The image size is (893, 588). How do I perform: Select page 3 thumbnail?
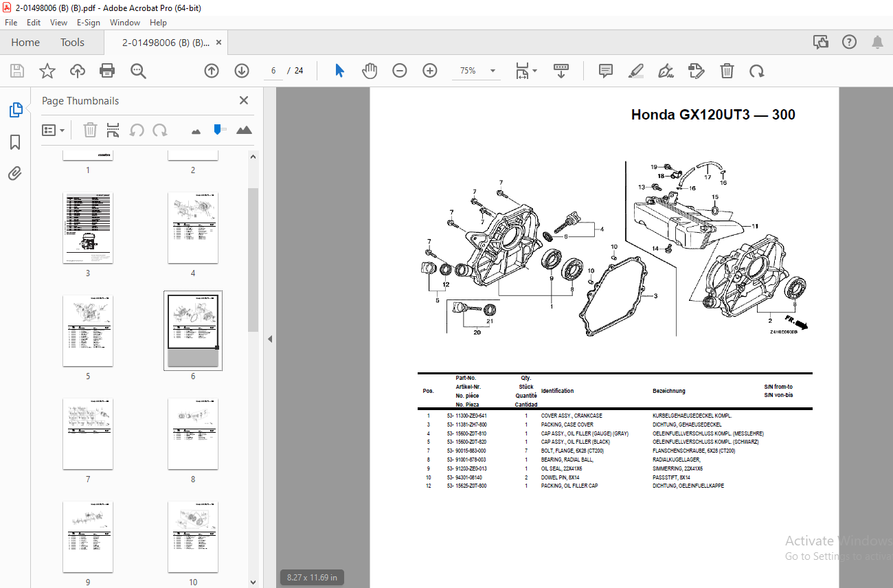(88, 228)
